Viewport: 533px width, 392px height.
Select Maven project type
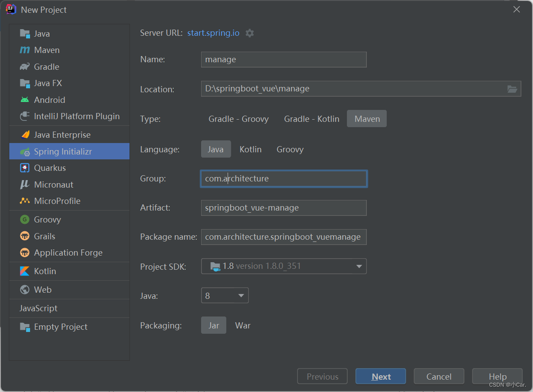(367, 119)
